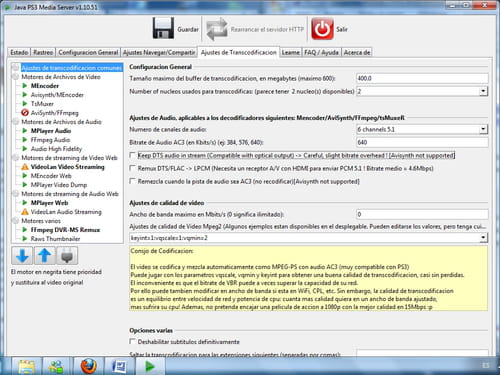Click green arrow beside Raws Thumbnailer
This screenshot has height=375, width=500.
tap(25, 239)
